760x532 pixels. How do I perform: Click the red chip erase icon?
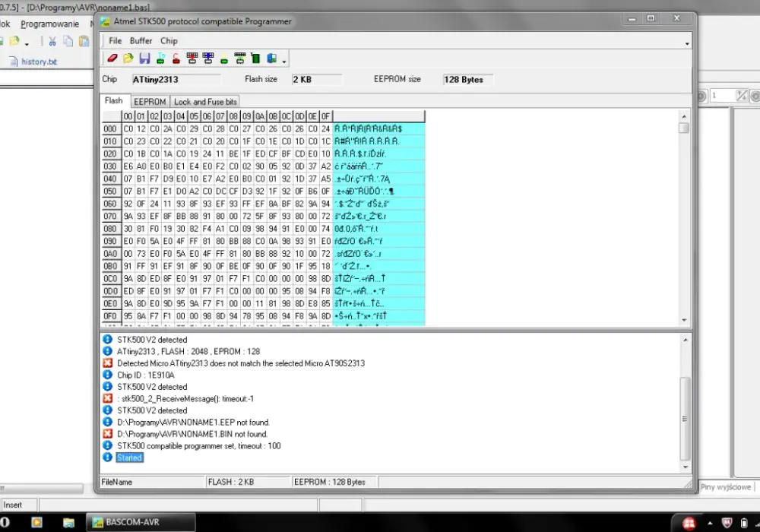(x=176, y=59)
